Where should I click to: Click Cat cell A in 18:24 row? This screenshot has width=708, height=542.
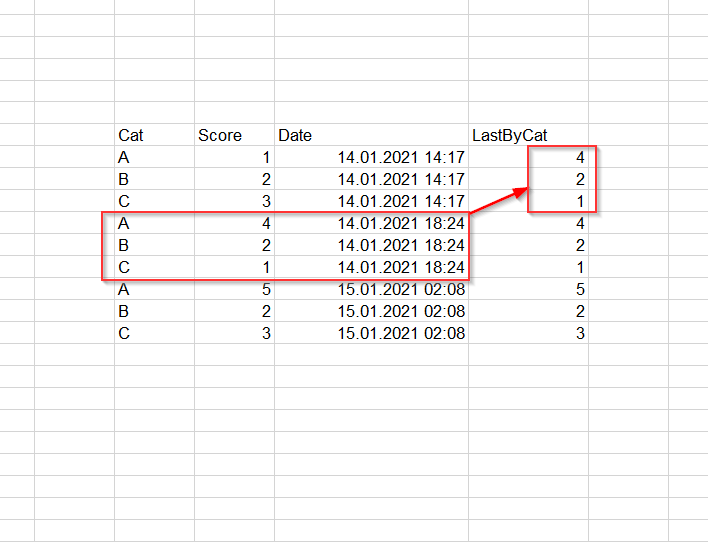tap(154, 223)
